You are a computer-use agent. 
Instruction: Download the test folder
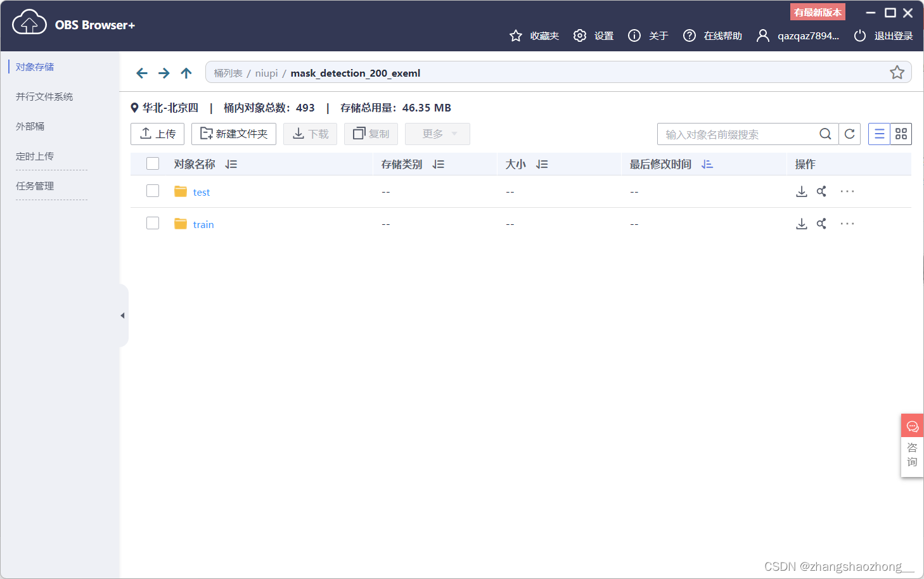[802, 191]
